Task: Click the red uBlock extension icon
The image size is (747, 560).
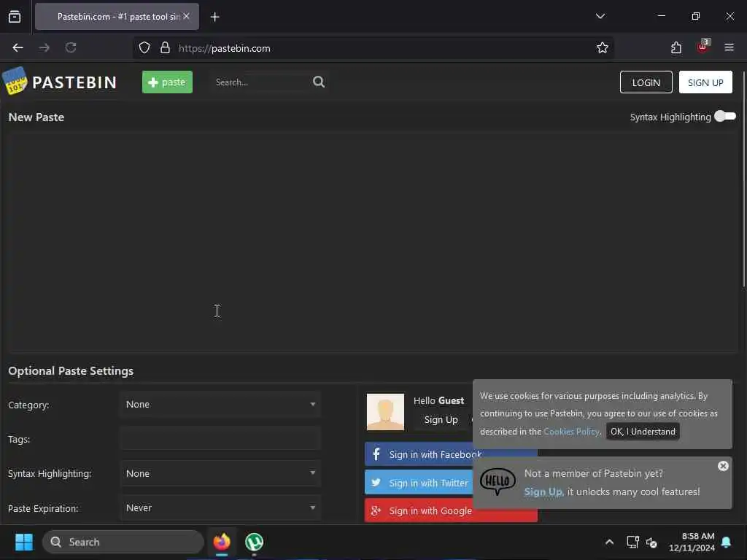Action: 703,47
